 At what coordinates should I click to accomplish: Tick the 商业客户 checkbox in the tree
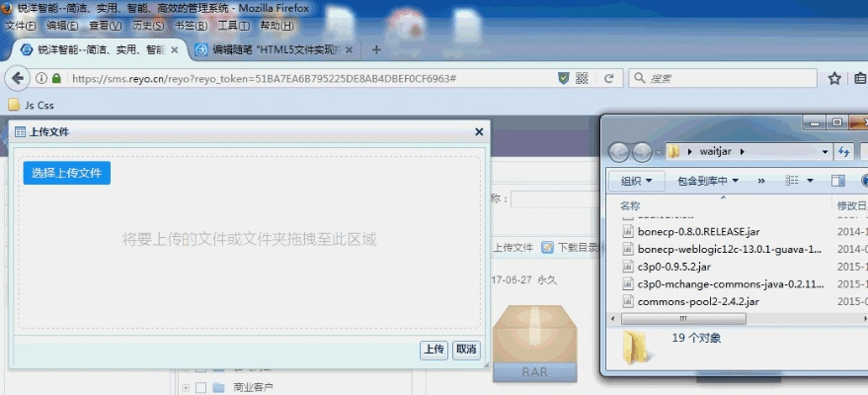pos(200,388)
